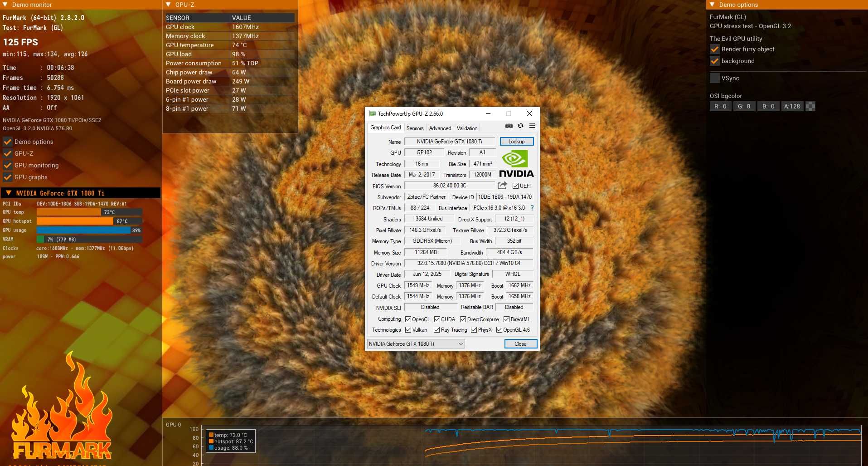Switch to the Advanced tab
The image size is (868, 466).
[440, 128]
